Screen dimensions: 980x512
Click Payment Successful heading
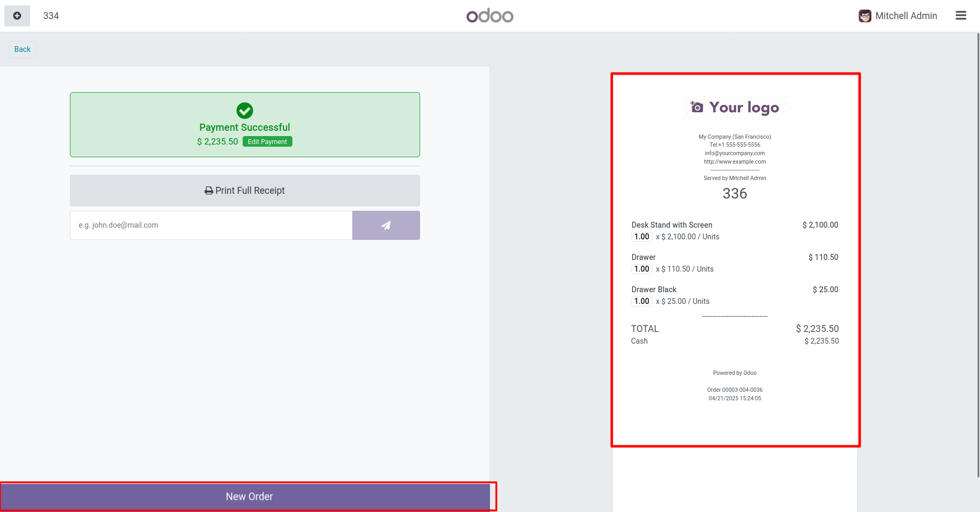click(245, 128)
